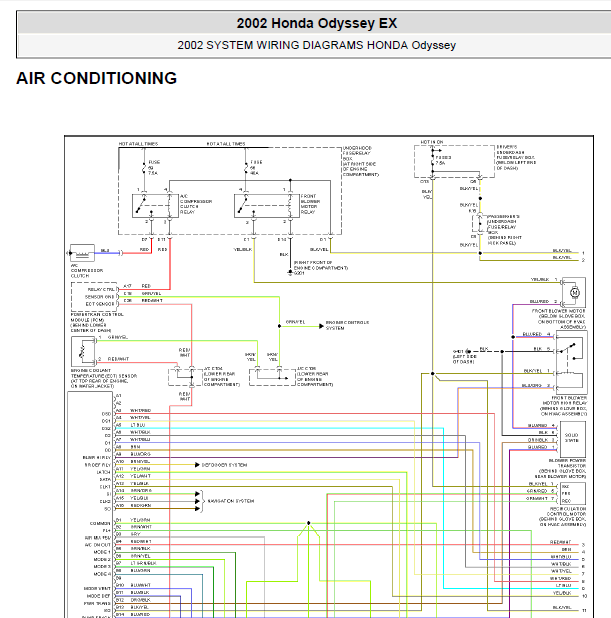
Task: Select the front blower motor relay symbol
Action: point(266,206)
